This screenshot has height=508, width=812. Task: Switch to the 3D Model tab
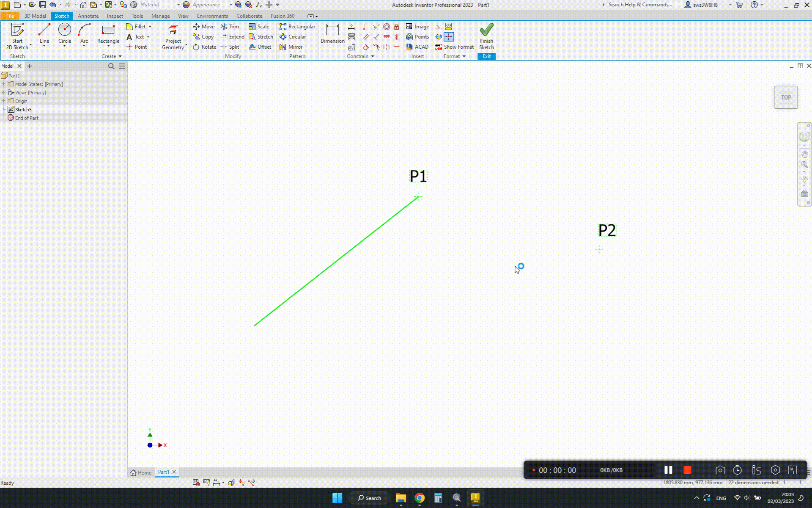point(35,16)
